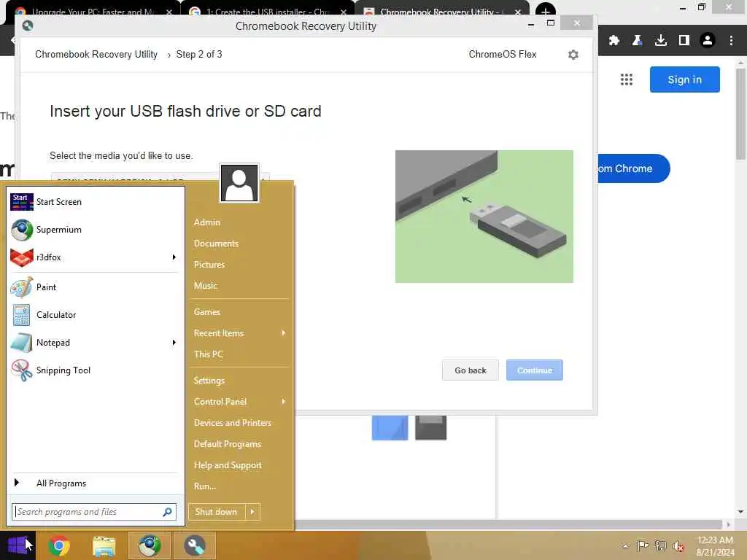
Task: Click the page vertical scrollbar thumb
Action: tap(740, 114)
